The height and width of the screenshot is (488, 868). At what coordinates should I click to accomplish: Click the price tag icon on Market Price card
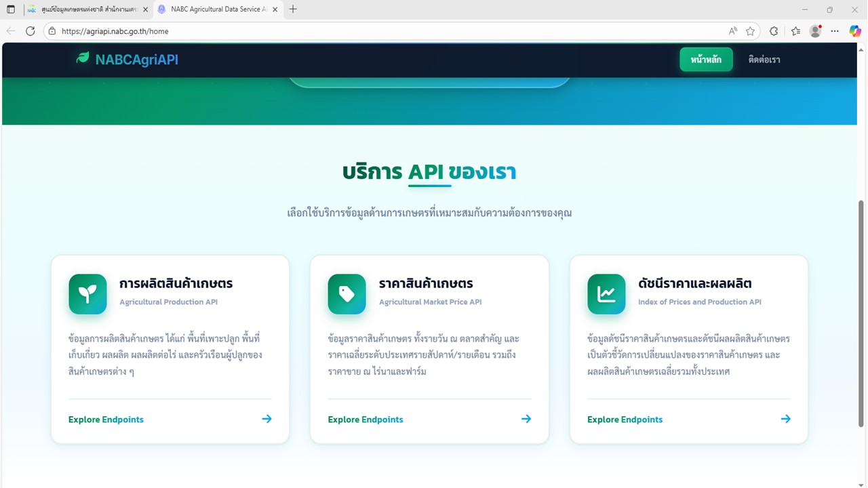tap(347, 294)
